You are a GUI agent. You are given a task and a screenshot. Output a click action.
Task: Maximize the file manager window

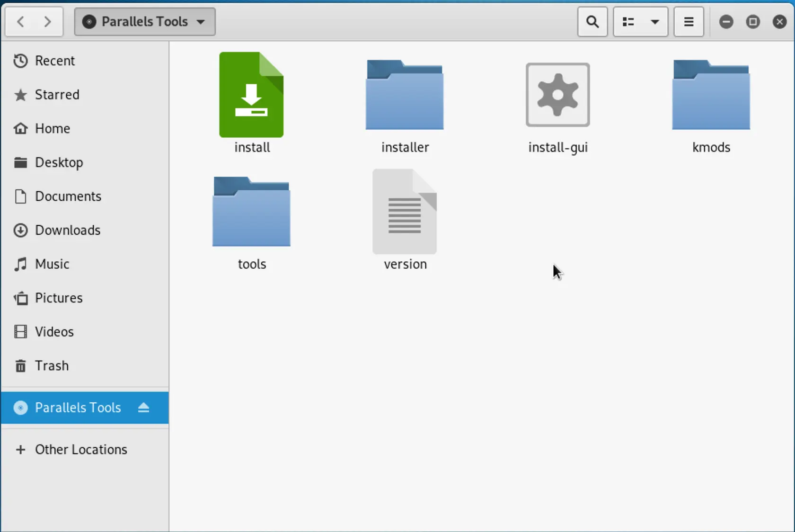753,22
